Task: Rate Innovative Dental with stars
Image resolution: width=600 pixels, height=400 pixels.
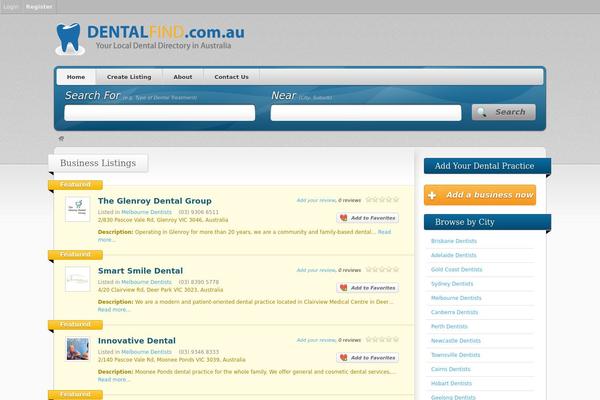Action: tap(382, 340)
